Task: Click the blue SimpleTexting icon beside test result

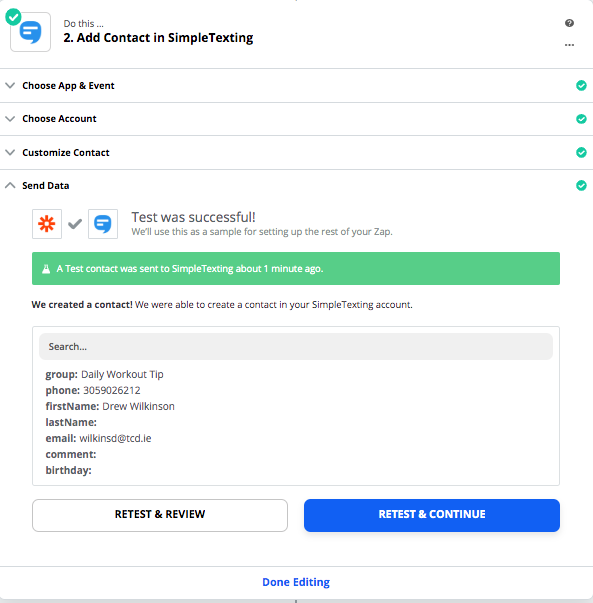Action: point(103,224)
